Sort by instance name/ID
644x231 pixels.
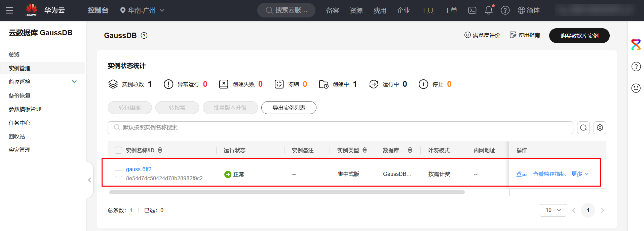160,150
